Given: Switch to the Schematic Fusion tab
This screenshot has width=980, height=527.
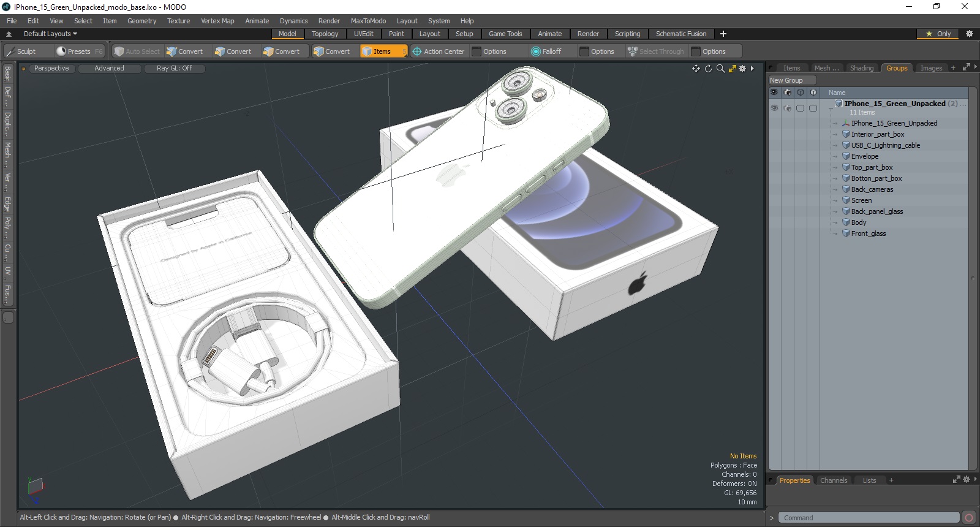Looking at the screenshot, I should coord(680,34).
